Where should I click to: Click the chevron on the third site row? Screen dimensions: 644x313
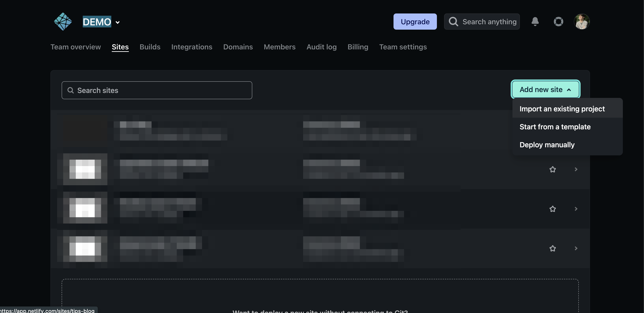tap(576, 209)
